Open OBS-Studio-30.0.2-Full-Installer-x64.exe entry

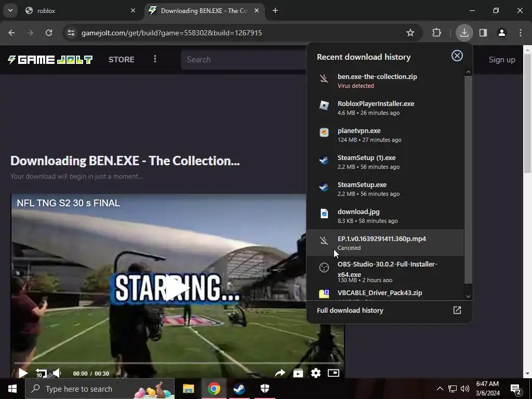pyautogui.click(x=385, y=271)
